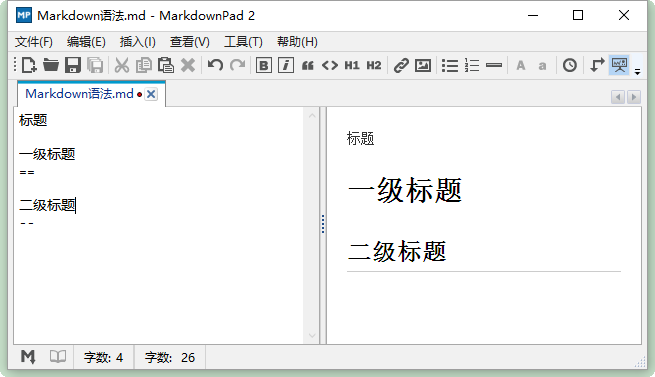Viewport: 655px width, 377px height.
Task: Create a new document with toolbar icon
Action: pyautogui.click(x=29, y=65)
